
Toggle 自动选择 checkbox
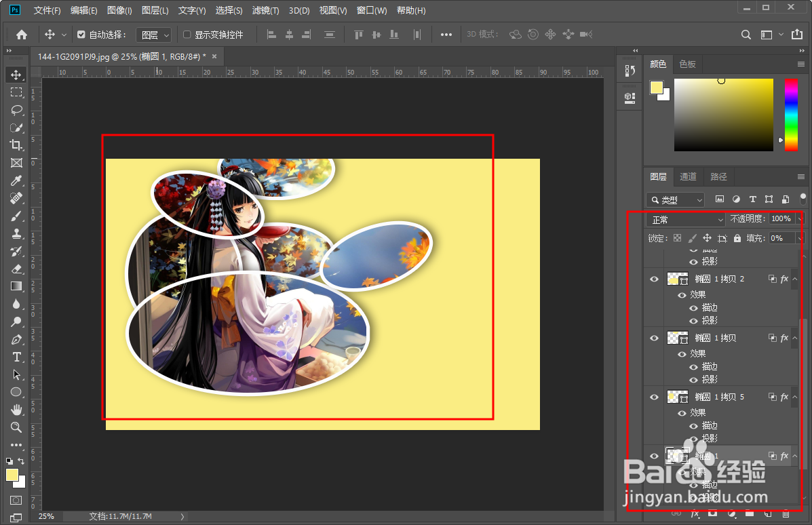(81, 35)
